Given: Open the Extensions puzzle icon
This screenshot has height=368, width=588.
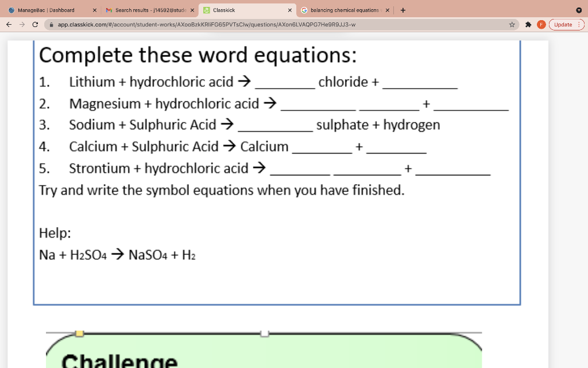Looking at the screenshot, I should (528, 24).
